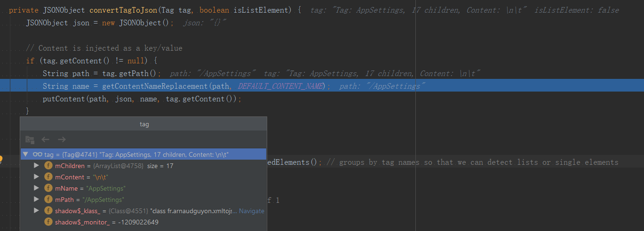Select the mName value "AppSettings"
Screen dimensions: 644x231
105,188
